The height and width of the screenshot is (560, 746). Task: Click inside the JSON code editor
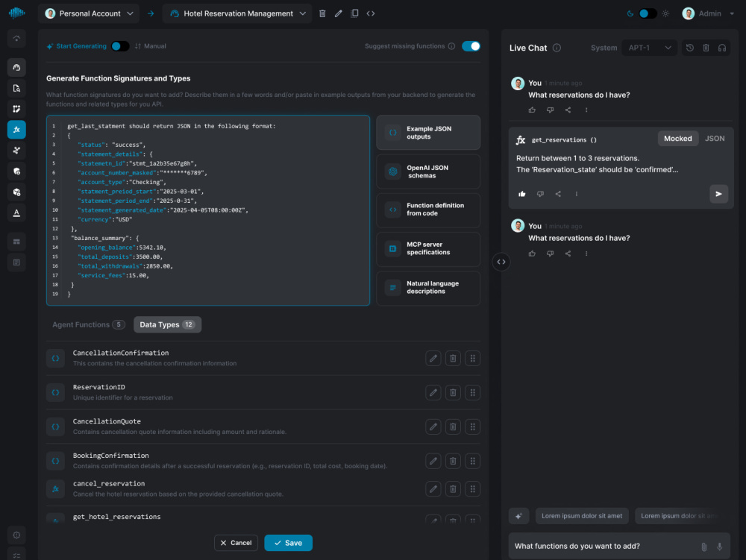(x=208, y=210)
